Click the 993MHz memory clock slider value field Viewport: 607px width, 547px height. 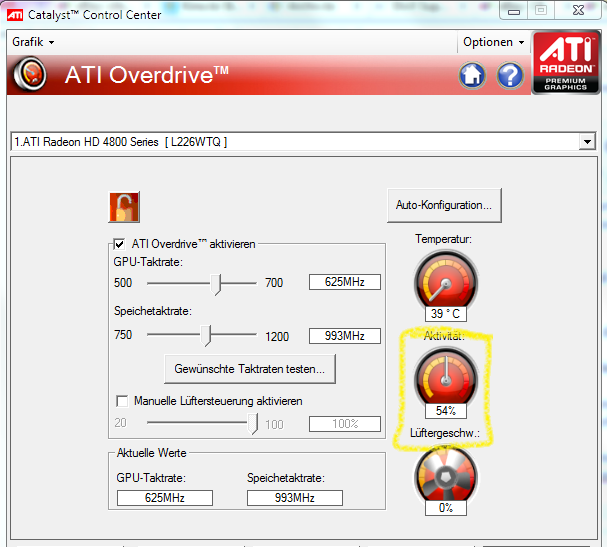[x=345, y=336]
